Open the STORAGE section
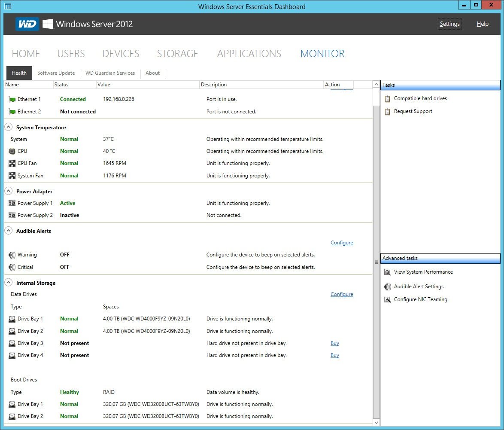This screenshot has width=504, height=430. 177,53
